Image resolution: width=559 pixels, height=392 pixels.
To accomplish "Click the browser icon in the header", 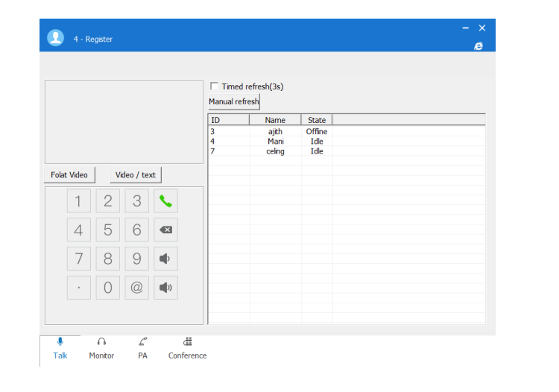I will pyautogui.click(x=479, y=46).
